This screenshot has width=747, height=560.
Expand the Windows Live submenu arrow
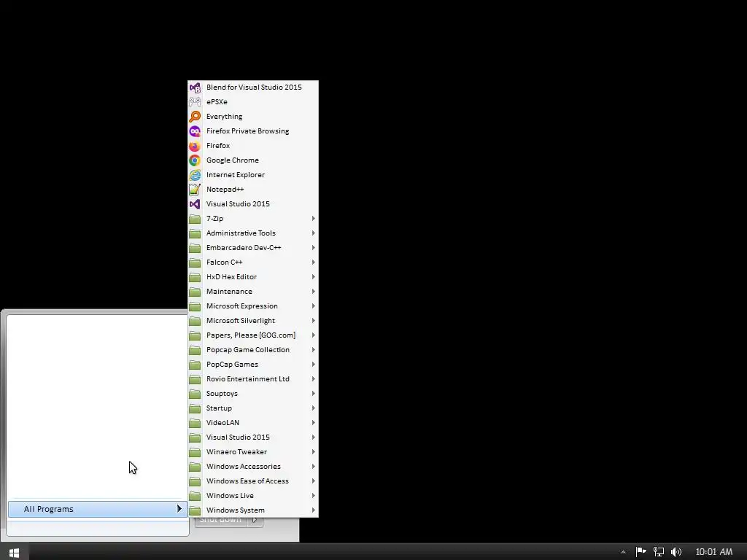point(314,496)
